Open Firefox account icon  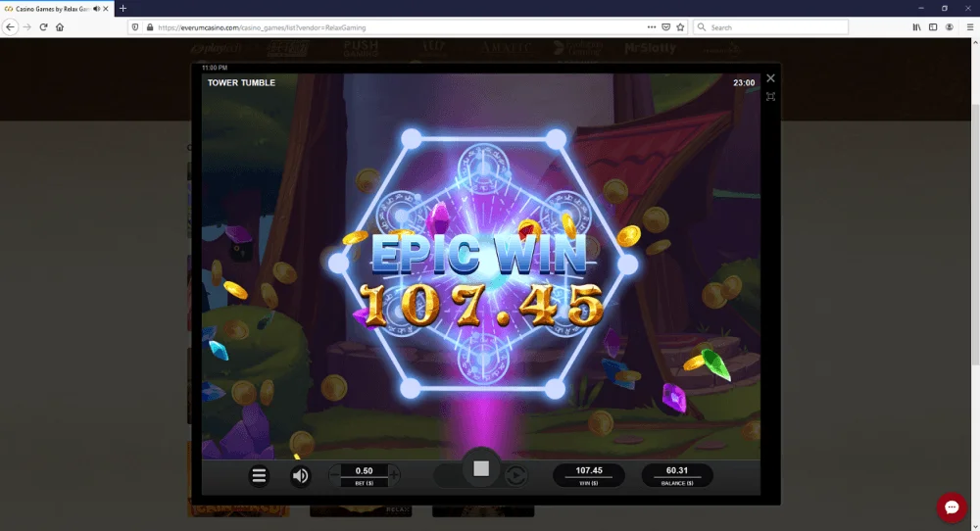point(950,27)
